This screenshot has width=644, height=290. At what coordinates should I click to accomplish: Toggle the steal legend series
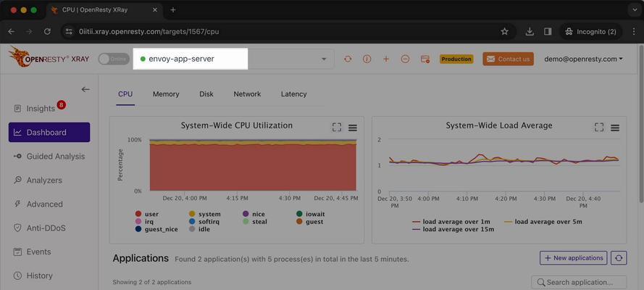click(x=255, y=221)
